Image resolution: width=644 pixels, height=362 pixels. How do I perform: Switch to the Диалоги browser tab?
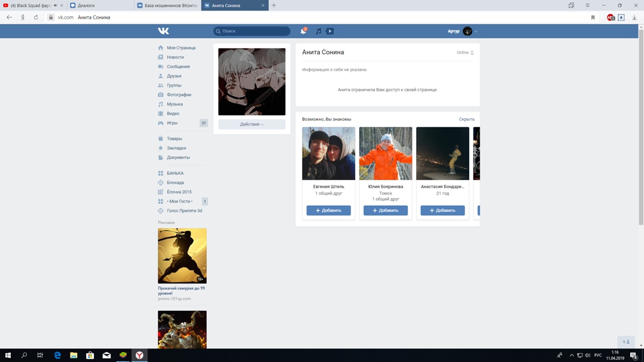point(101,6)
